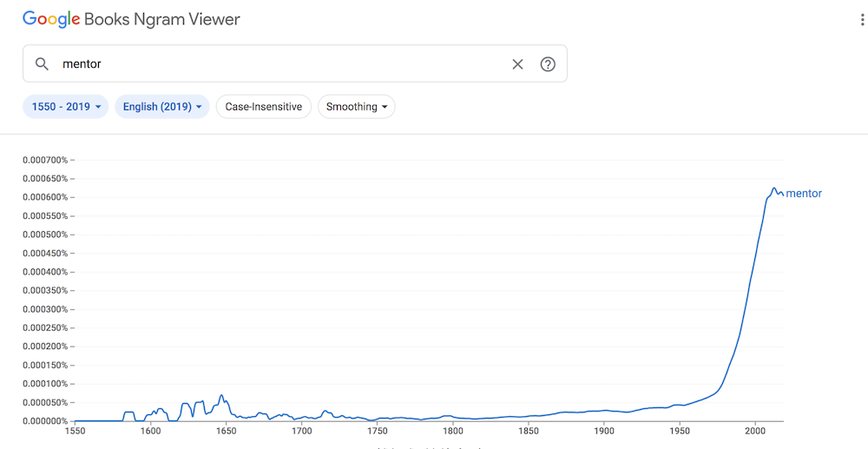Click the 1550 x-axis year label
The image size is (868, 449).
point(75,430)
